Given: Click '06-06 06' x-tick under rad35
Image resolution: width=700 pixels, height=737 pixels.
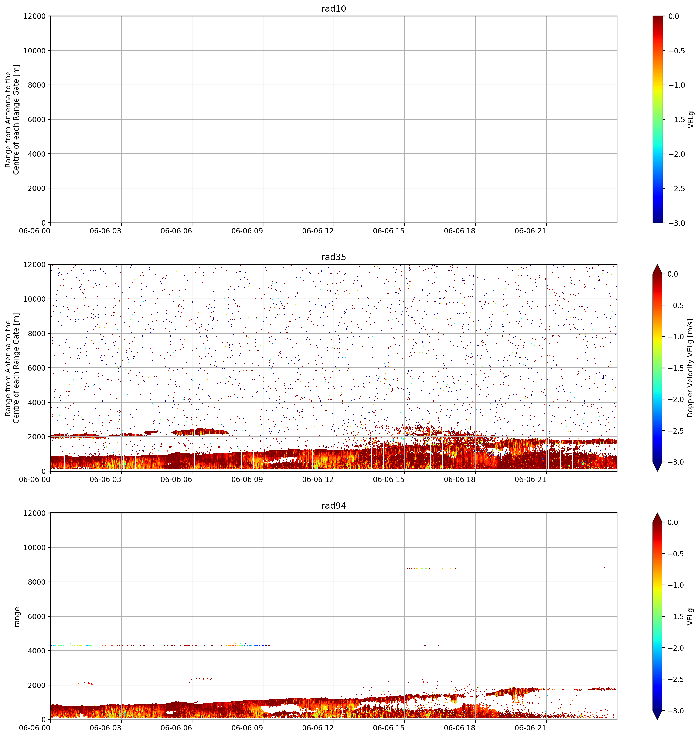Looking at the screenshot, I should (176, 479).
